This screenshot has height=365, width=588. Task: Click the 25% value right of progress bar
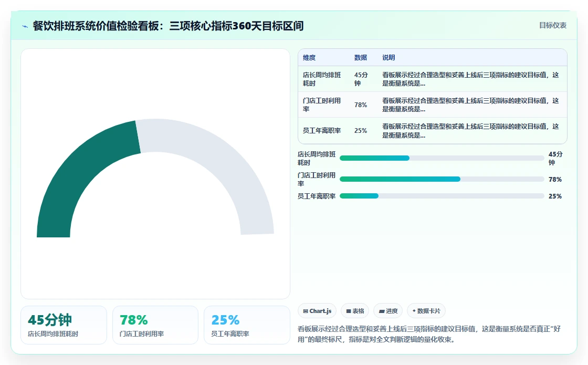click(555, 196)
